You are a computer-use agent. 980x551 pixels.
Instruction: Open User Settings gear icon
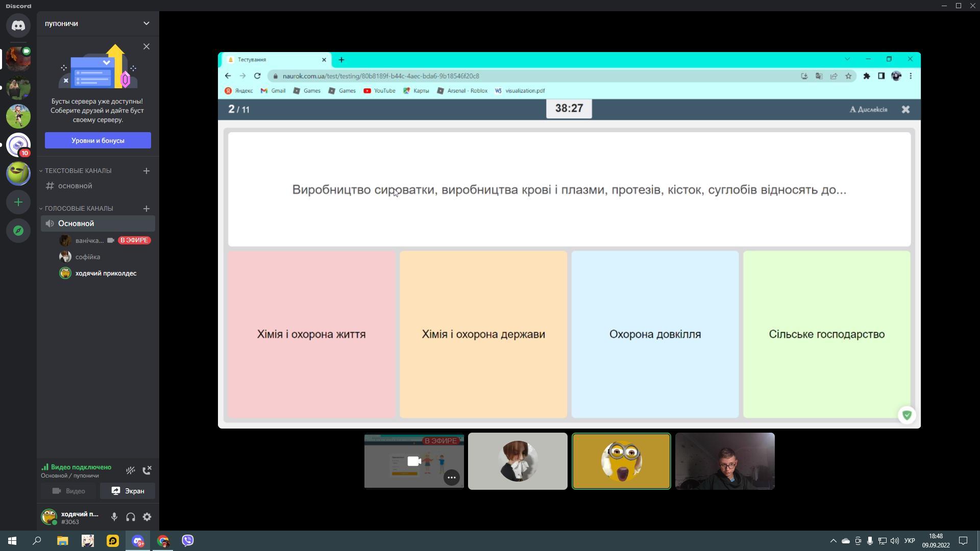pos(147,517)
